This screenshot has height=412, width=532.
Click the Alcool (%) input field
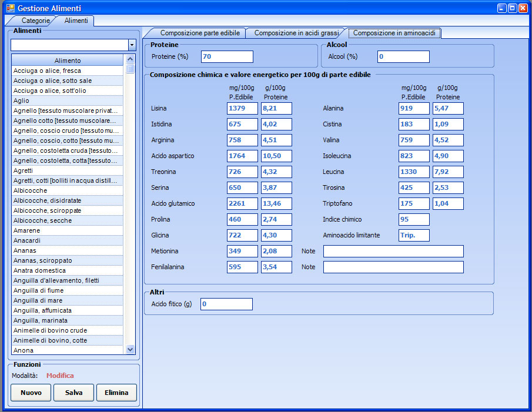pyautogui.click(x=403, y=56)
